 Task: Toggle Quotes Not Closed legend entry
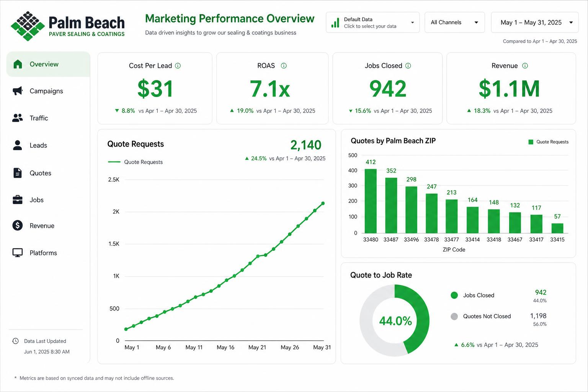point(481,316)
